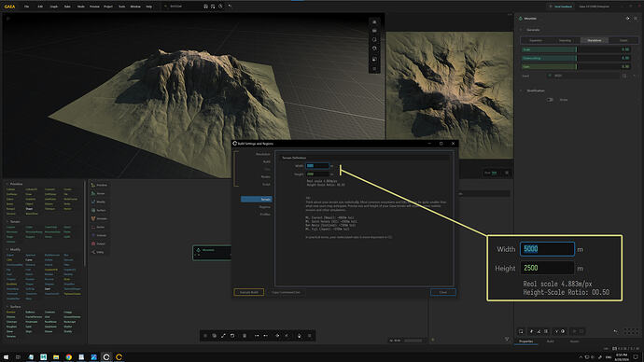
Task: Click the Gaea app icon in the taskbar
Action: [x=106, y=357]
